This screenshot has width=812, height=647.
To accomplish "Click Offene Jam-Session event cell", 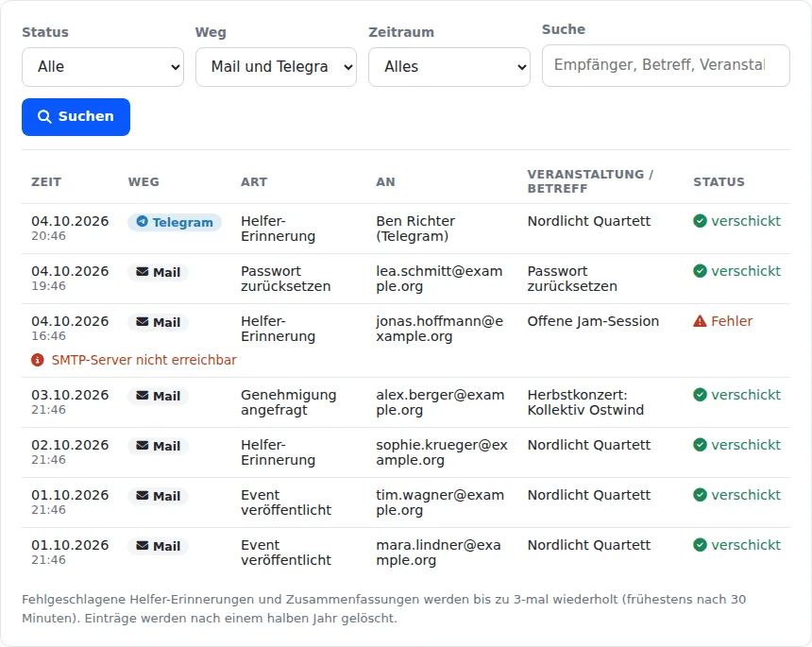I will pos(593,321).
